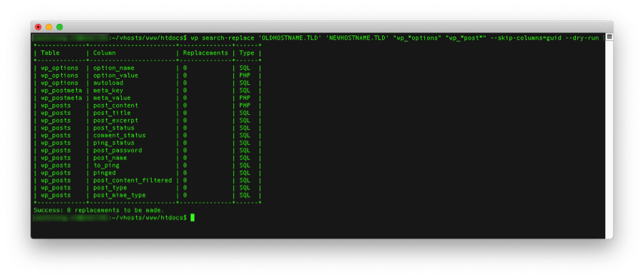Viewport: 644px width, 279px height.
Task: Select the "wp_*post*" table pattern in command
Action: coord(466,38)
